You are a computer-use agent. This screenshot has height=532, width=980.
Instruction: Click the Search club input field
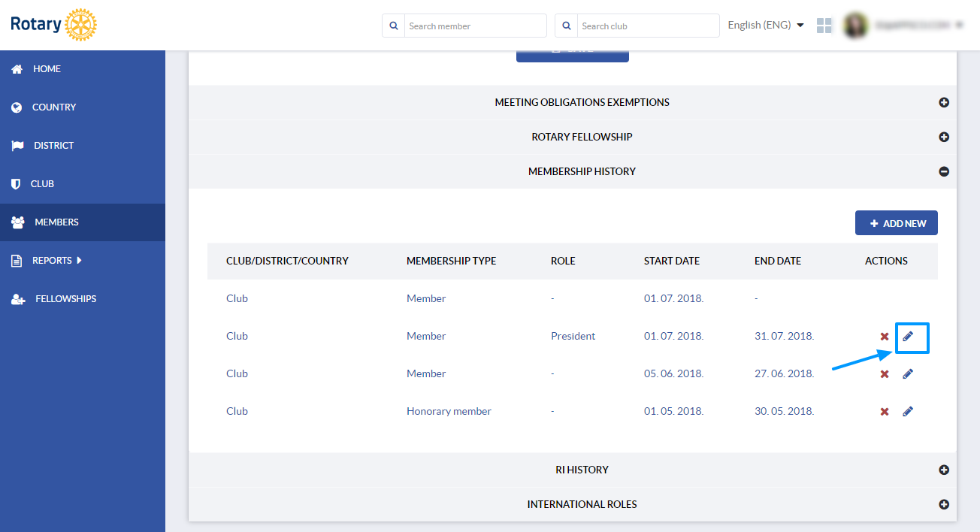click(649, 26)
